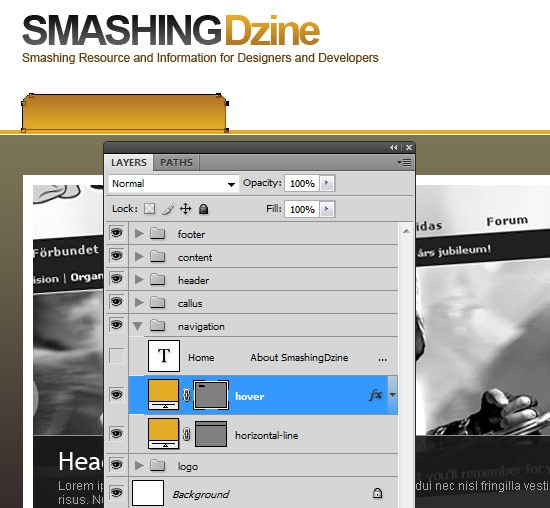The height and width of the screenshot is (508, 550).
Task: Open the Opacity slider arrow
Action: tap(327, 183)
